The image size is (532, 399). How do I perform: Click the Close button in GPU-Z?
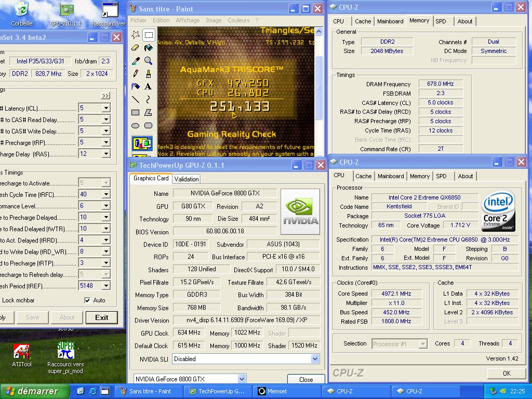[x=305, y=379]
